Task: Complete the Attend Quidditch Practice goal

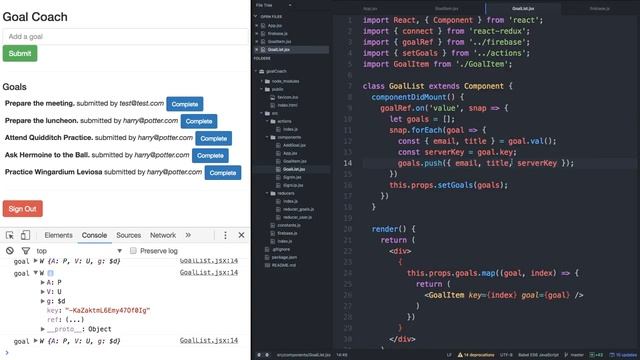Action: (213, 138)
